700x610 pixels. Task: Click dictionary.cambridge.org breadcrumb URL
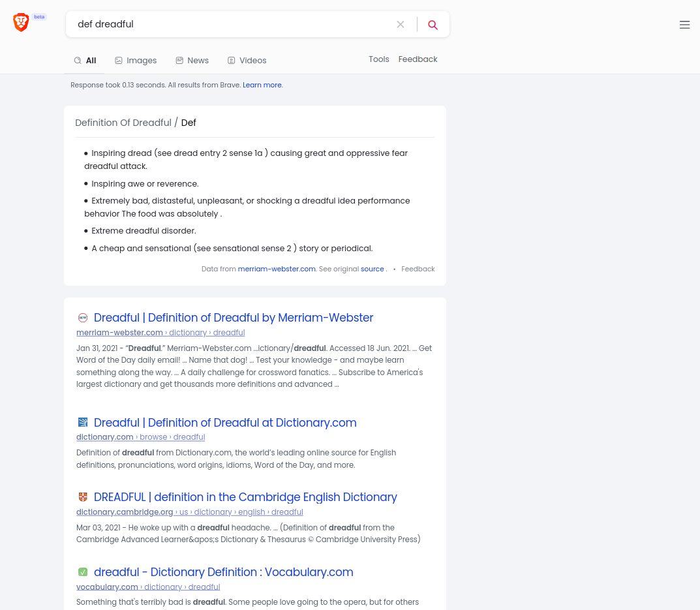(x=190, y=512)
